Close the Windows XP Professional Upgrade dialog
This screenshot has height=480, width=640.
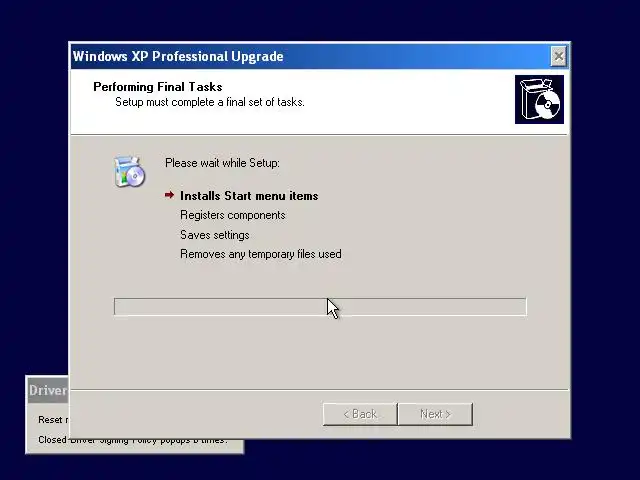click(558, 56)
